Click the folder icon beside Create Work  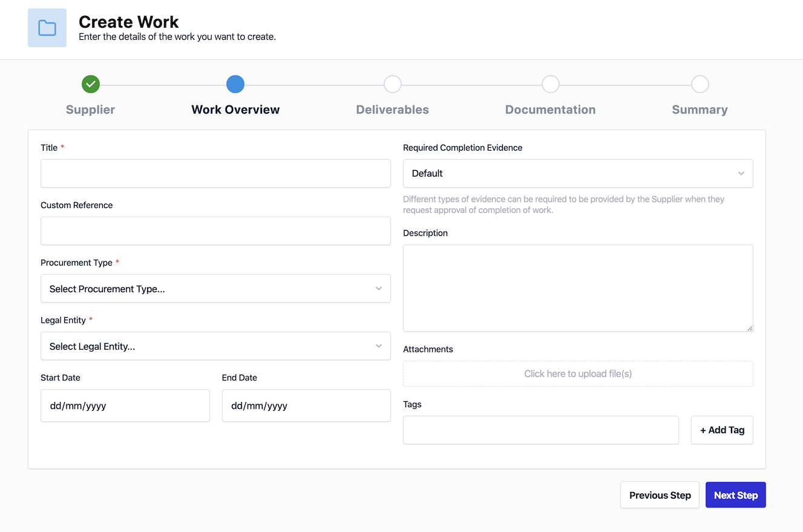(x=47, y=28)
